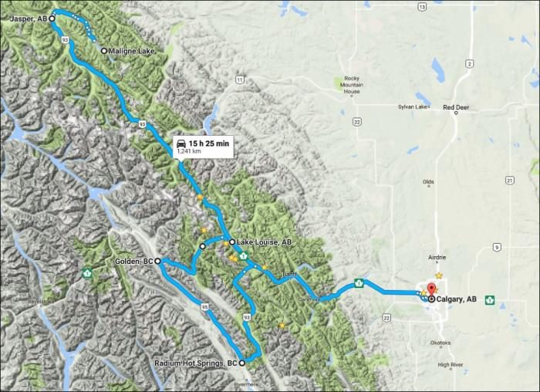Screen dimensions: 540x392
Task: Click the Airdrie town label
Action: pyautogui.click(x=437, y=257)
